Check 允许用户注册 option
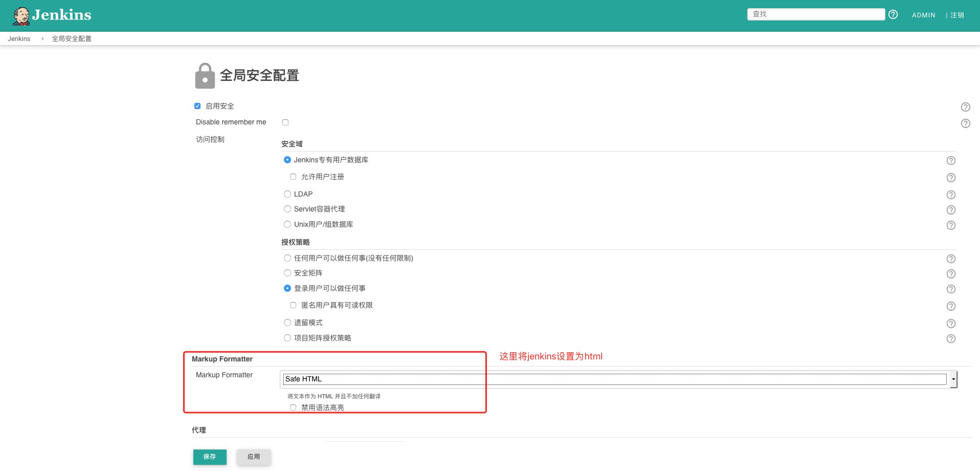 pos(293,177)
